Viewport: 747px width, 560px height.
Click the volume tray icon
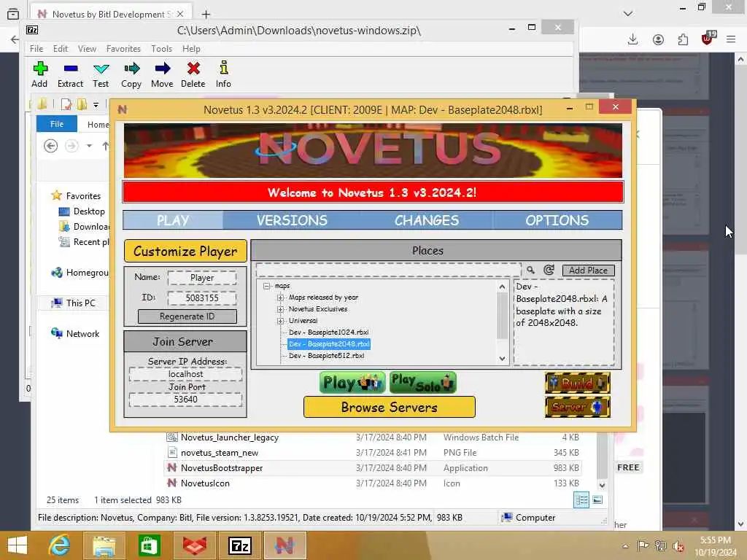tap(678, 546)
